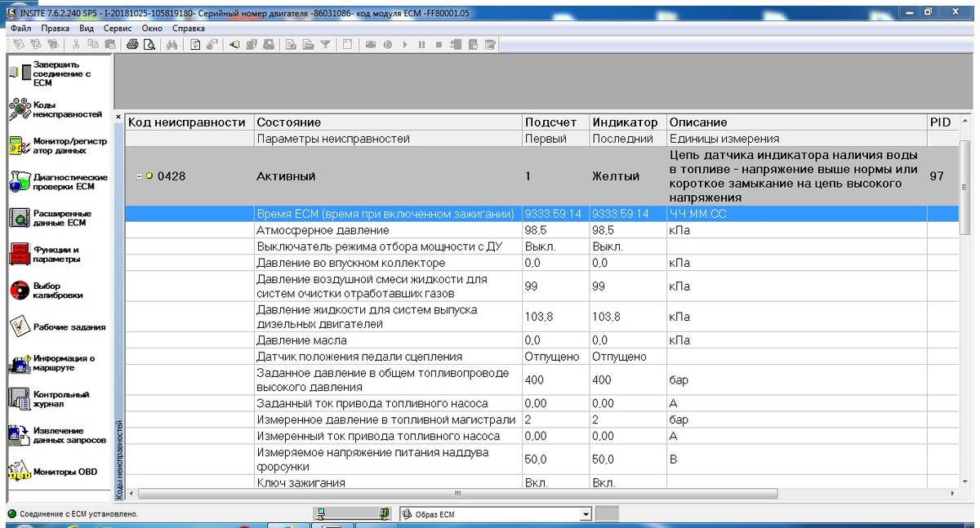Click green connection status indicator
The width and height of the screenshot is (980, 528).
coord(11,514)
